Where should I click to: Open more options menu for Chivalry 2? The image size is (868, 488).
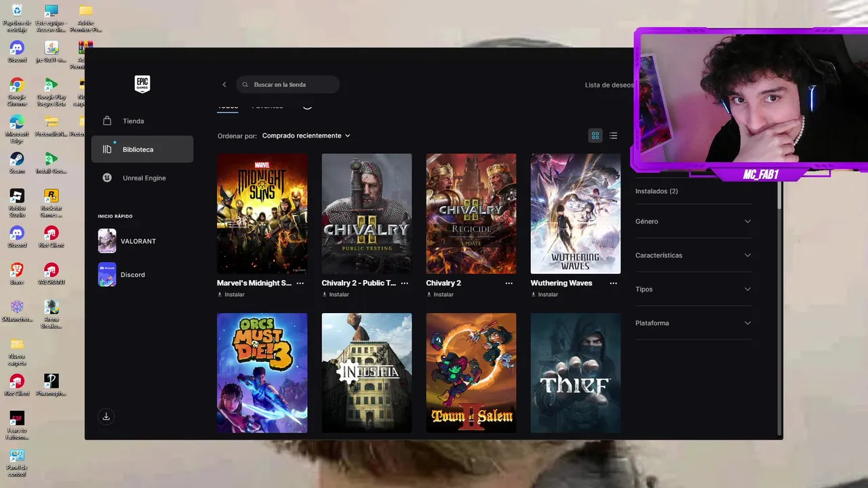coord(509,283)
